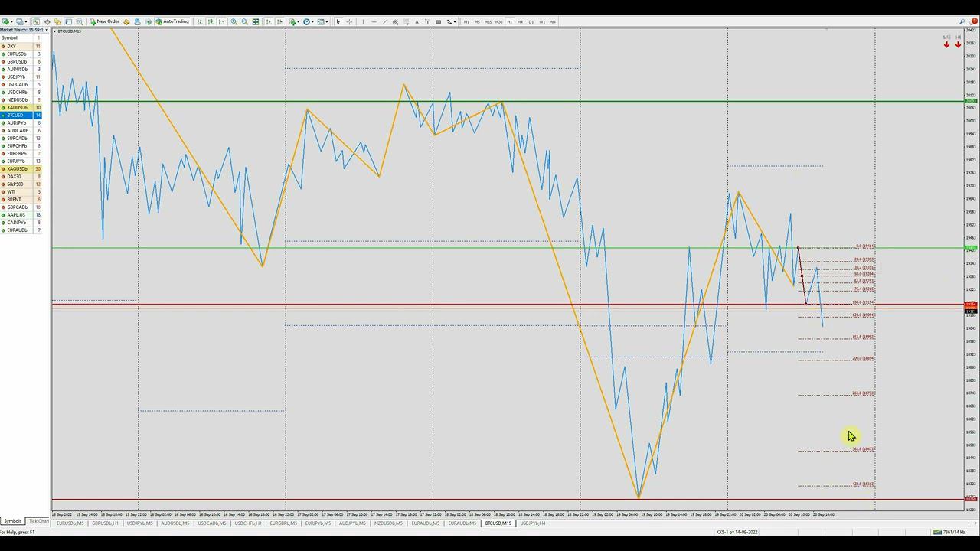Toggle AutoTrading on the toolbar
This screenshot has width=980, height=551.
coord(172,21)
